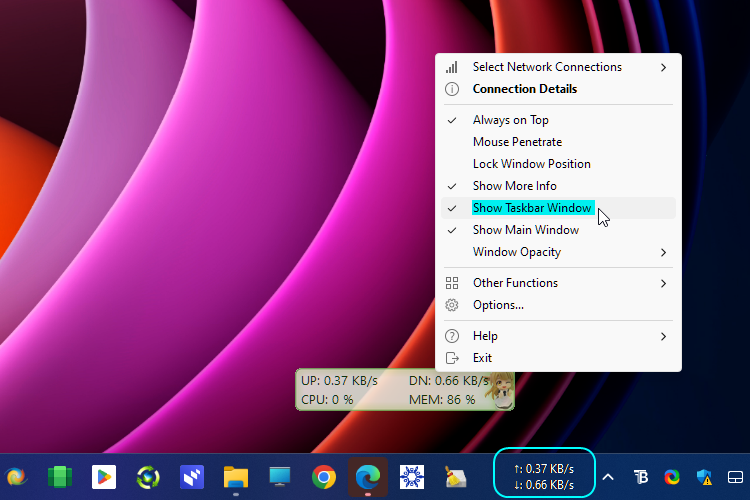Open Options... dialog
Viewport: 750px width, 500px height.
558,305
